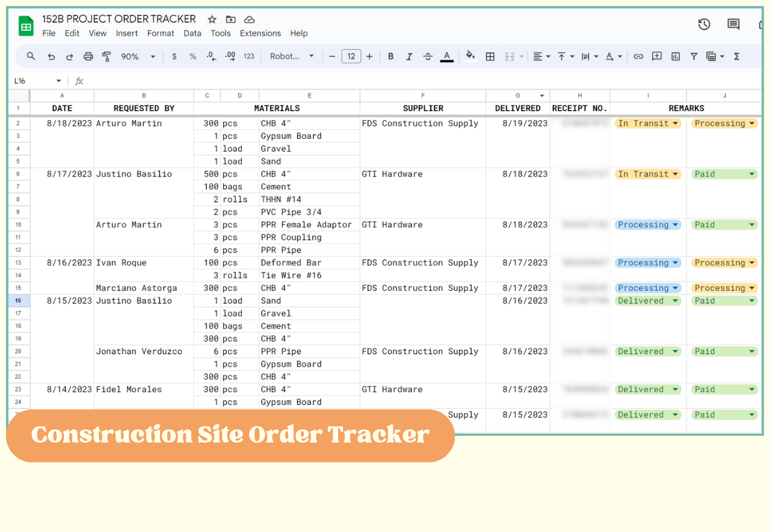Image resolution: width=770 pixels, height=532 pixels.
Task: Open the fill color picker
Action: (x=471, y=57)
